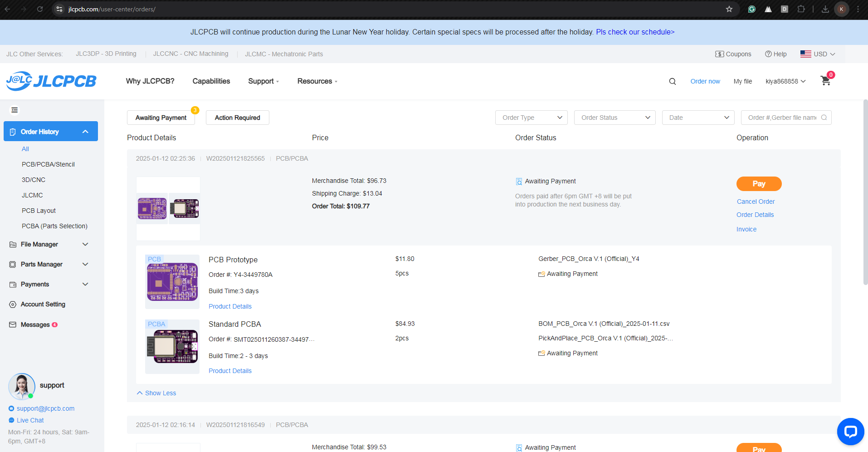Image resolution: width=868 pixels, height=452 pixels.
Task: Open the USD currency dropdown
Action: click(818, 54)
